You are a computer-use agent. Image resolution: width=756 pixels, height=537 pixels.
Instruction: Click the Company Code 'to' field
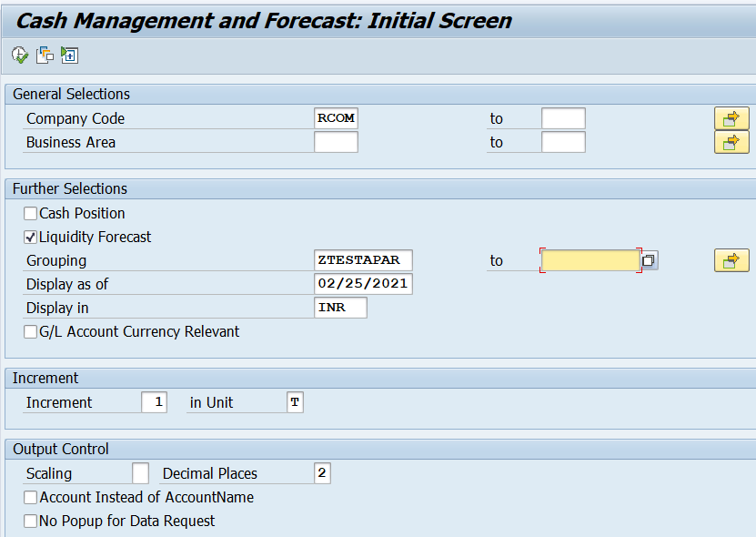point(563,118)
